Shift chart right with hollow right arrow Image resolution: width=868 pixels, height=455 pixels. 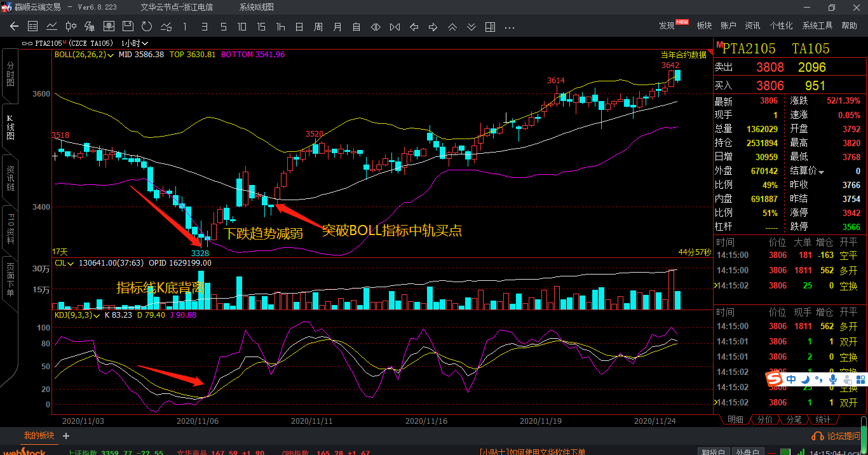tap(433, 27)
